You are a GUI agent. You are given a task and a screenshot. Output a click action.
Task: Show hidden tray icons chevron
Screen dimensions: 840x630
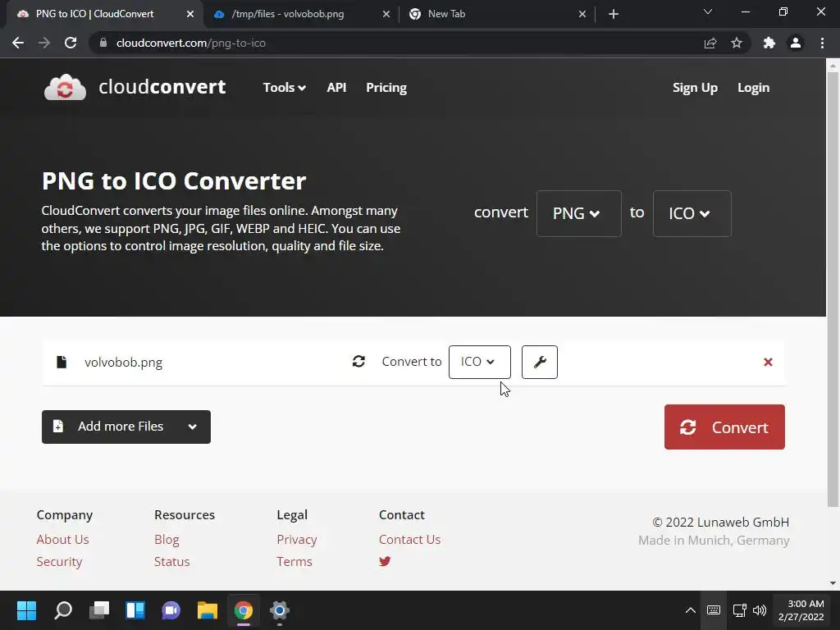691,610
